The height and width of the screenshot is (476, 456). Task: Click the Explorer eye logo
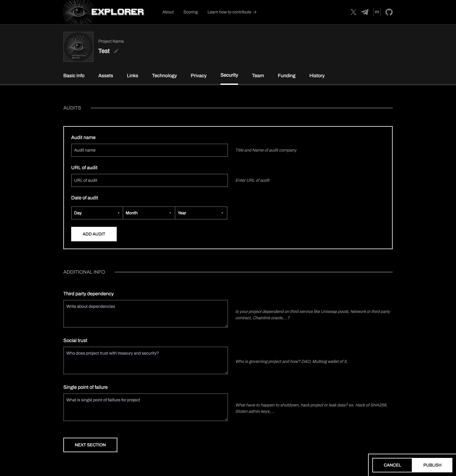[x=78, y=12]
